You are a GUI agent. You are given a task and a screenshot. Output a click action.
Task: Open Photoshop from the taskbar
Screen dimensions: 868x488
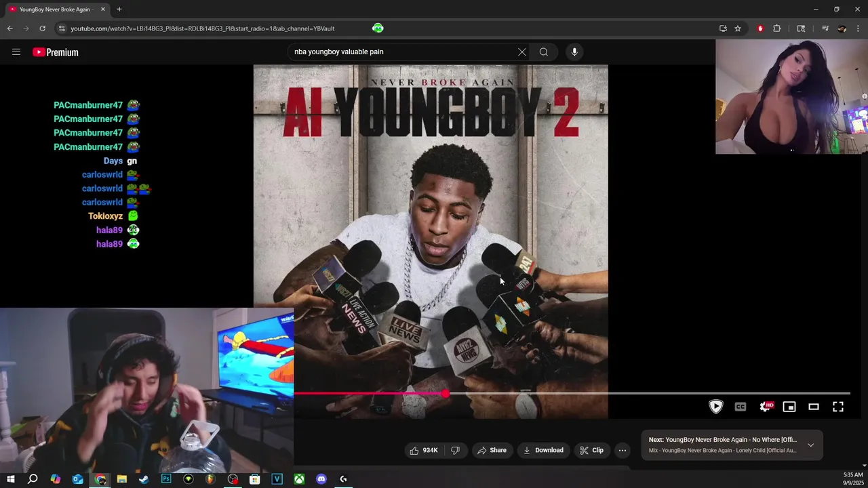tap(166, 479)
